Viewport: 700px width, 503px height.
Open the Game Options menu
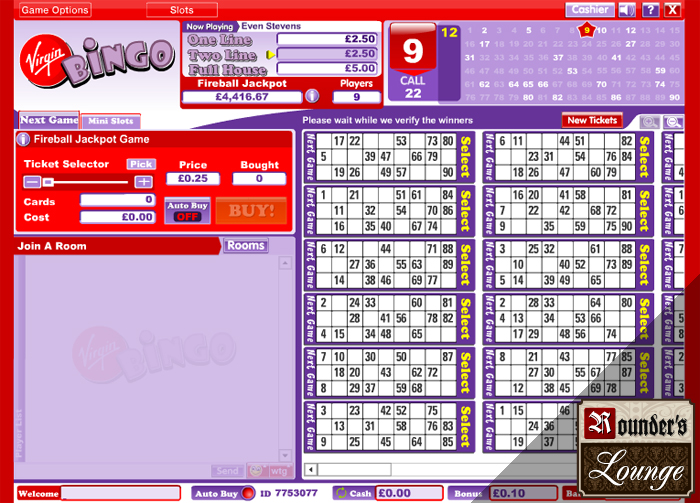pyautogui.click(x=55, y=10)
